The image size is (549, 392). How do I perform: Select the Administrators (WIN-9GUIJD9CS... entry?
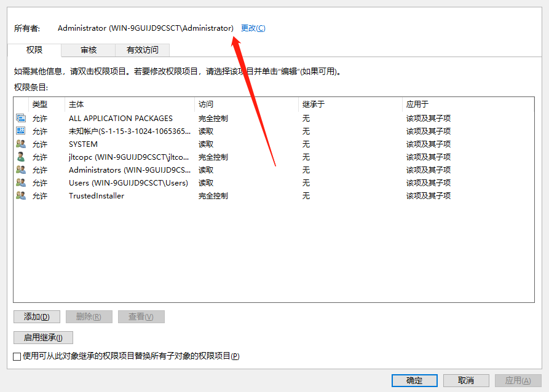click(x=274, y=170)
